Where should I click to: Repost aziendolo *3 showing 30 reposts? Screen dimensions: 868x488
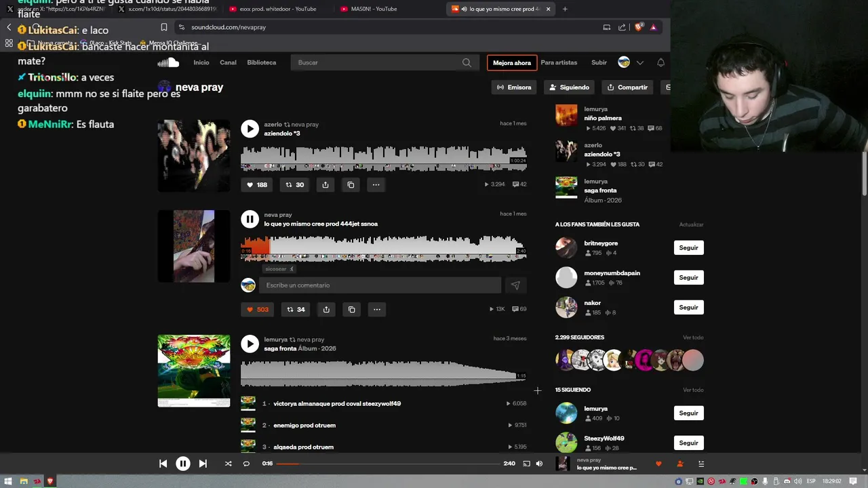coord(294,184)
